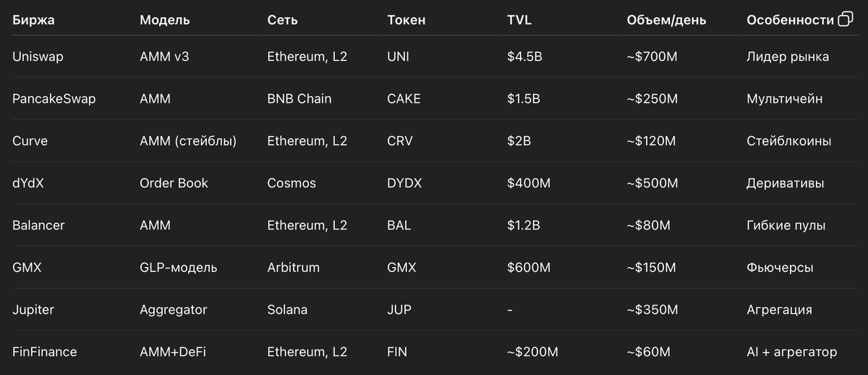Image resolution: width=868 pixels, height=375 pixels.
Task: Click the Модель column header
Action: click(x=165, y=20)
